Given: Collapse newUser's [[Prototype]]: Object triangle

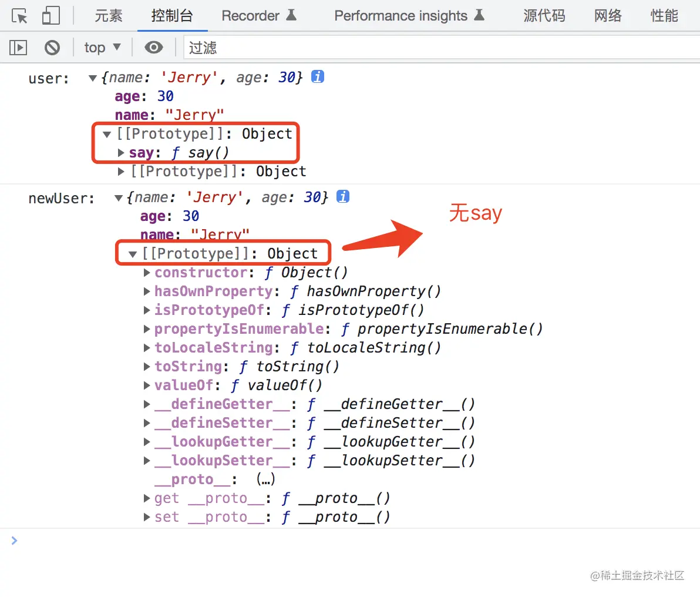Looking at the screenshot, I should [x=132, y=254].
